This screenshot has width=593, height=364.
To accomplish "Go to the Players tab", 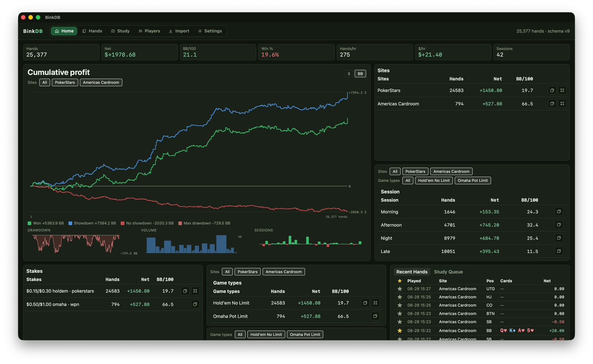I will click(149, 31).
